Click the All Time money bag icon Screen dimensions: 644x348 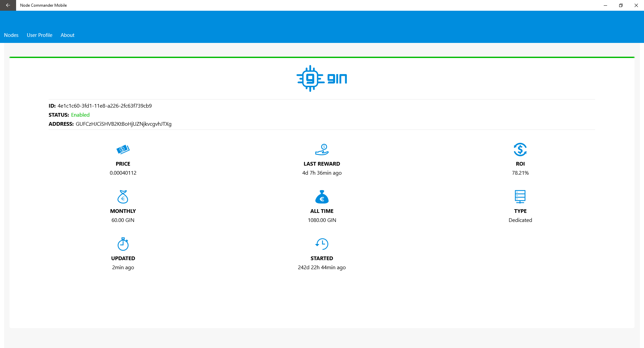[322, 197]
